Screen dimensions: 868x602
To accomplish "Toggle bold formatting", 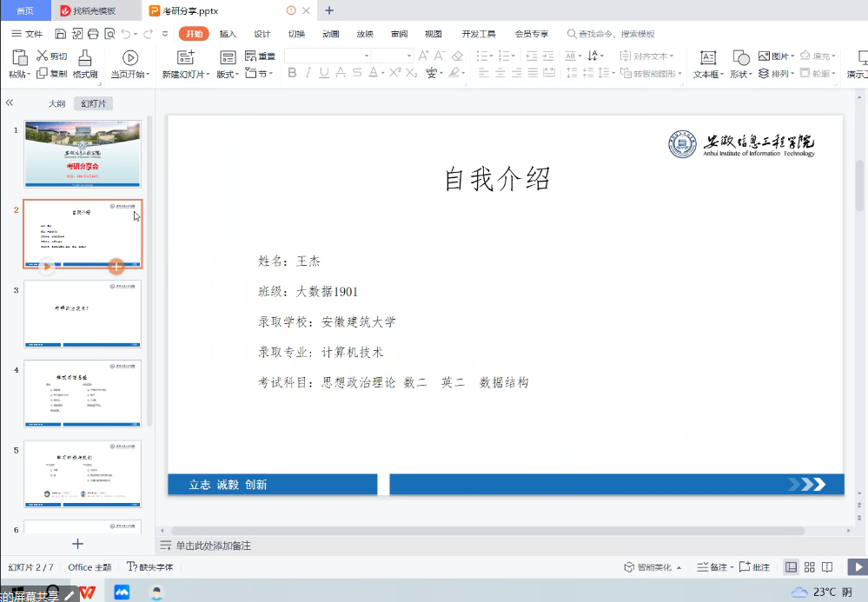I will pos(293,74).
